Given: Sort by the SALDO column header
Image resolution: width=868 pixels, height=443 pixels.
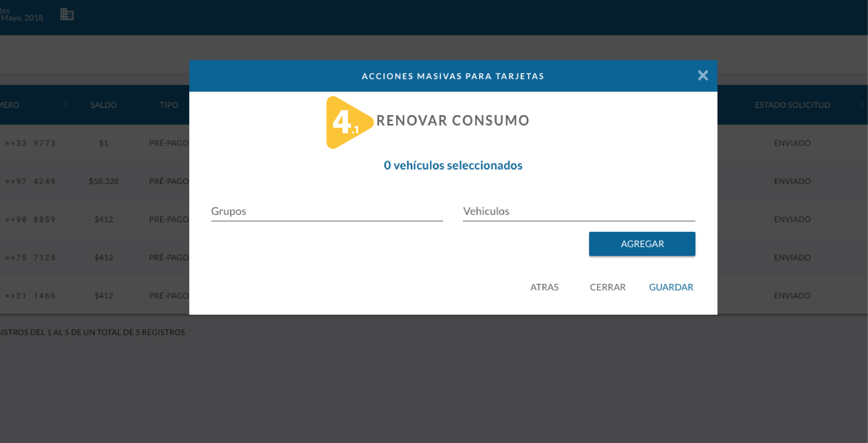Looking at the screenshot, I should (x=104, y=105).
